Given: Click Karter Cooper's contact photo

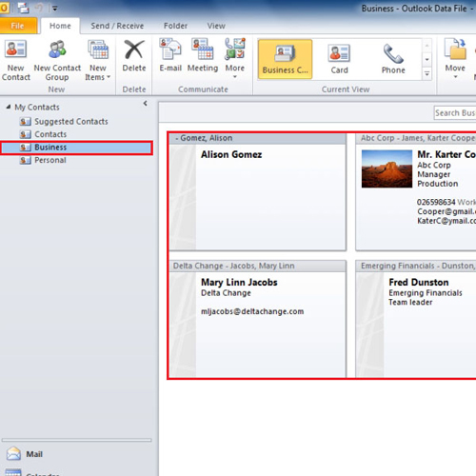Looking at the screenshot, I should click(387, 169).
